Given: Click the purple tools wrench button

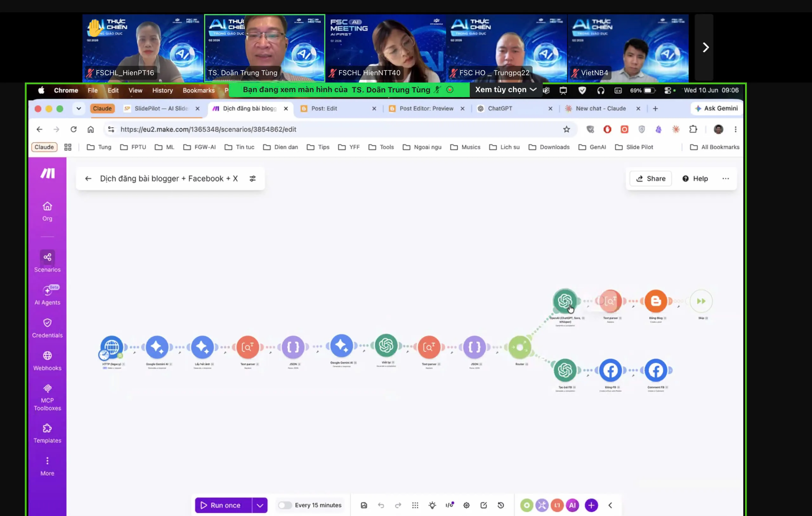Looking at the screenshot, I should pos(542,505).
